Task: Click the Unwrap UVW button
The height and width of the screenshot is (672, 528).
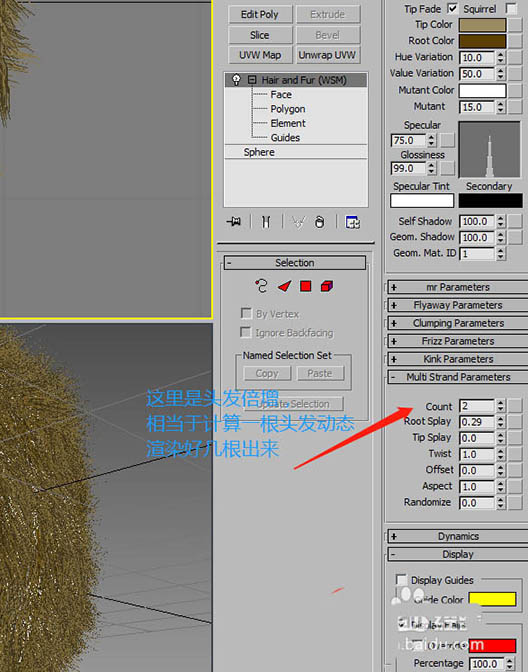Action: point(328,55)
